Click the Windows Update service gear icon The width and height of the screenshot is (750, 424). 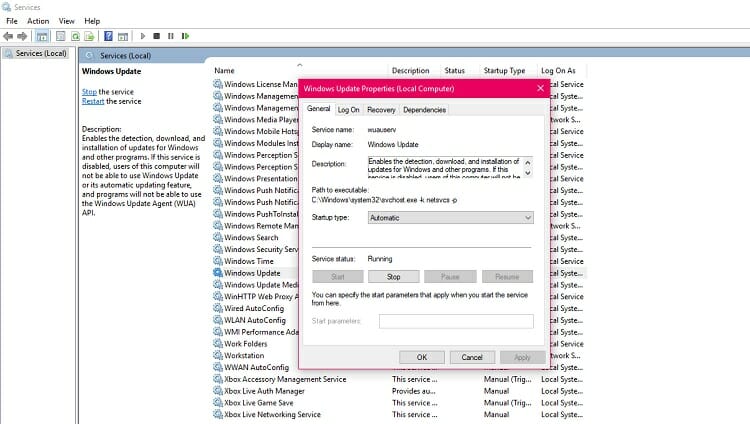218,273
